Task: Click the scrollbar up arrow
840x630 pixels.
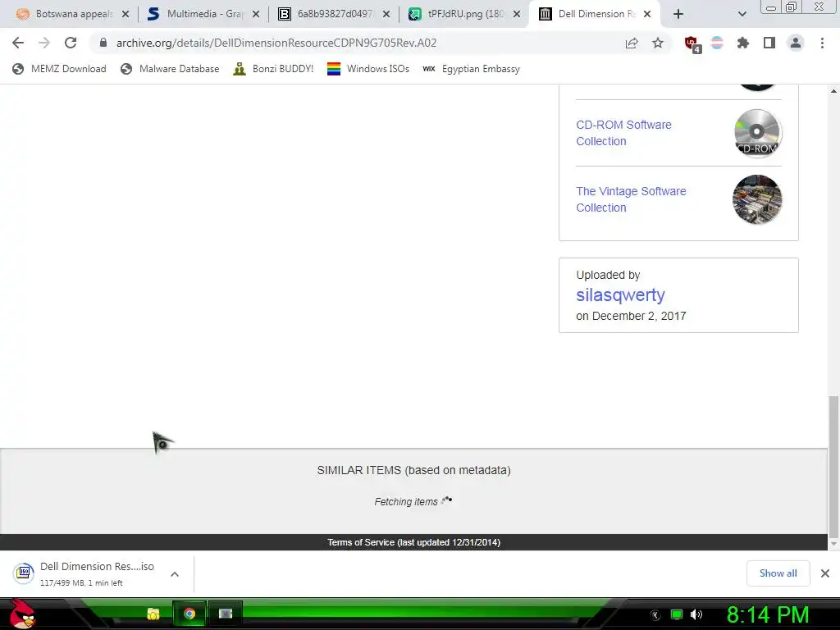Action: (833, 91)
